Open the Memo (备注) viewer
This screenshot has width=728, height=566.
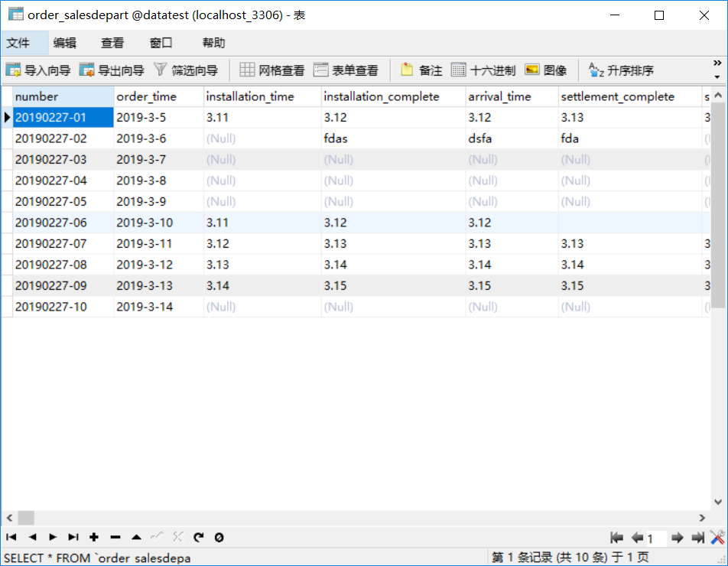(x=421, y=70)
